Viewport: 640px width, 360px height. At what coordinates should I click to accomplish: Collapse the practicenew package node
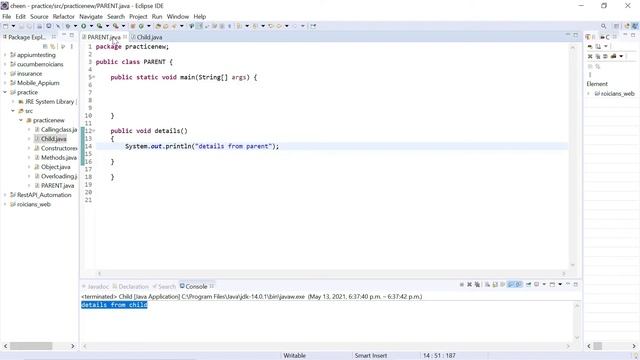click(21, 120)
